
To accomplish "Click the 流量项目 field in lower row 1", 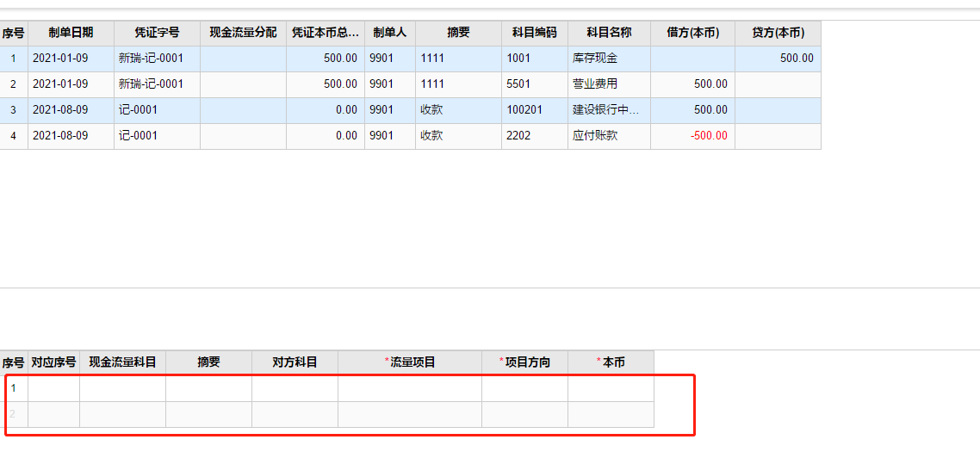I will coord(409,388).
